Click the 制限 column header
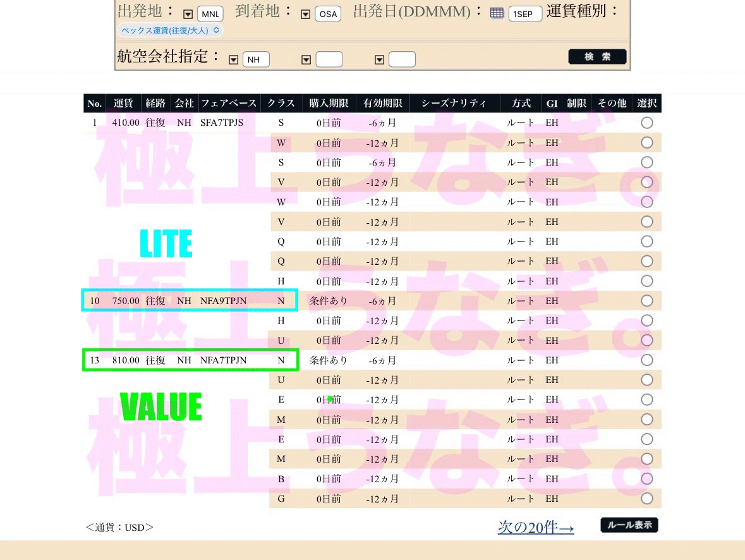Viewport: 745px width, 560px height. pyautogui.click(x=576, y=103)
